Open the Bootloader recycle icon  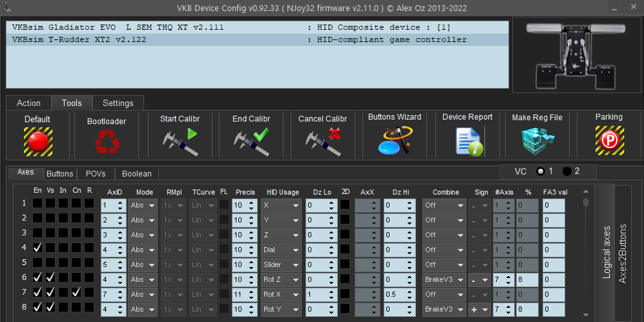[107, 142]
